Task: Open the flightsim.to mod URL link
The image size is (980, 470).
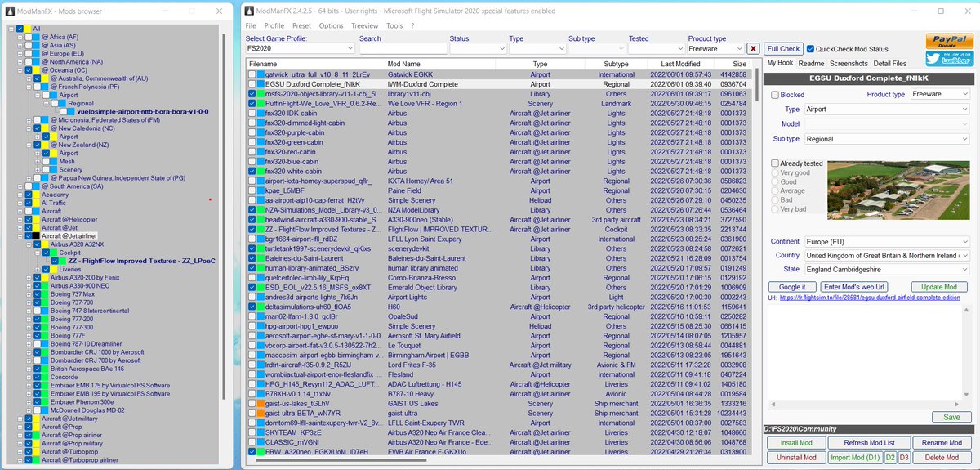Action: 871,298
